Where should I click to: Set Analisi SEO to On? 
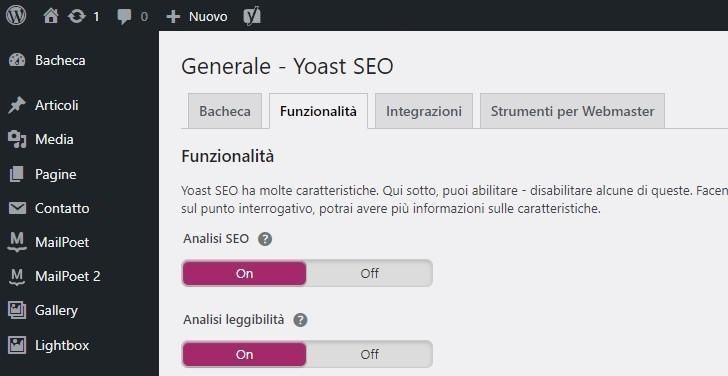click(x=244, y=273)
